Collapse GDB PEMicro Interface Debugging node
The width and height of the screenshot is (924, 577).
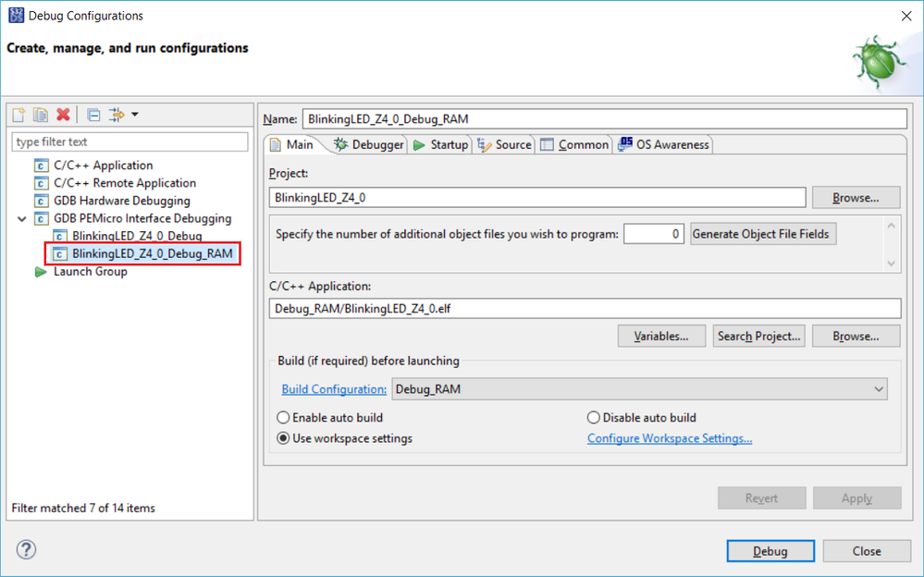(22, 219)
